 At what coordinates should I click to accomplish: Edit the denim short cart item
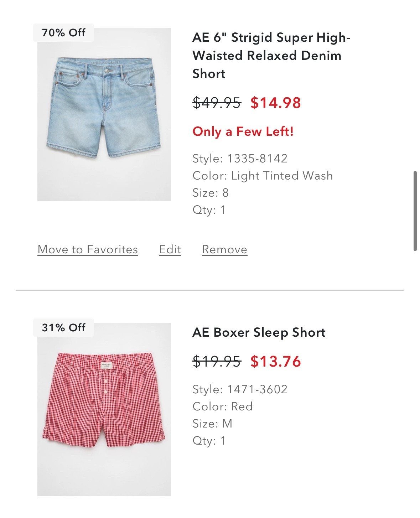pos(170,249)
